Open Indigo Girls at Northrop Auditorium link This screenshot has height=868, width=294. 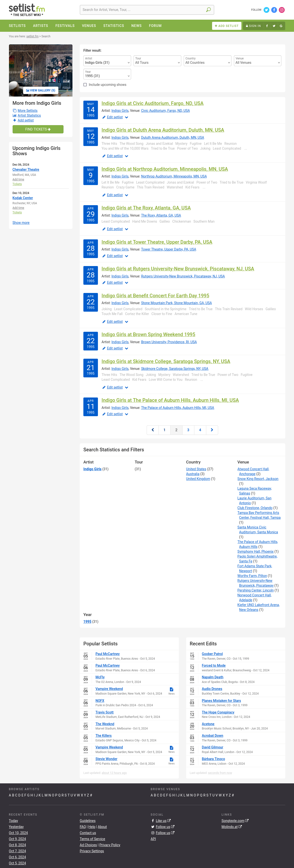(165, 169)
